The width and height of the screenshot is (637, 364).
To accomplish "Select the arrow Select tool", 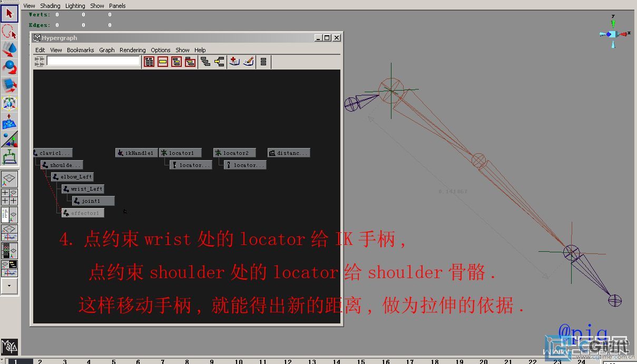I will 9,14.
